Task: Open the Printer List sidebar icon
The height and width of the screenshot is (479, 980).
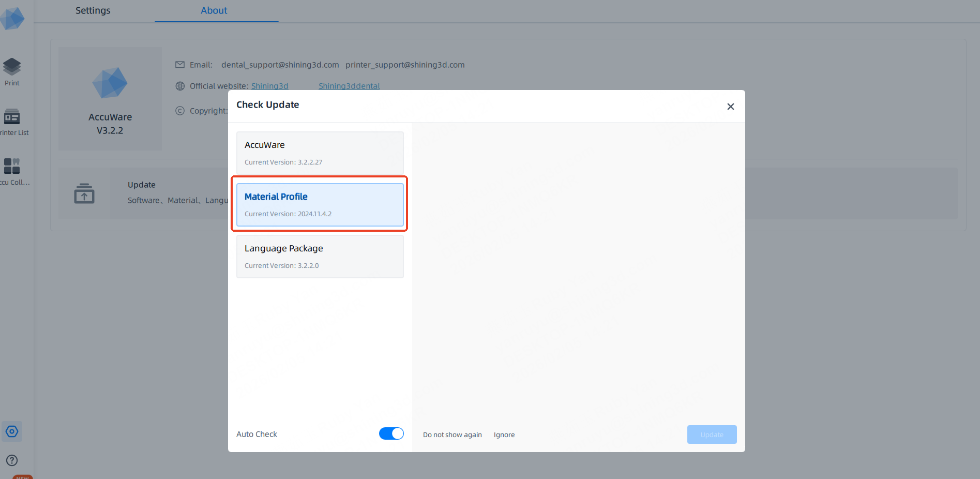Action: coord(12,122)
